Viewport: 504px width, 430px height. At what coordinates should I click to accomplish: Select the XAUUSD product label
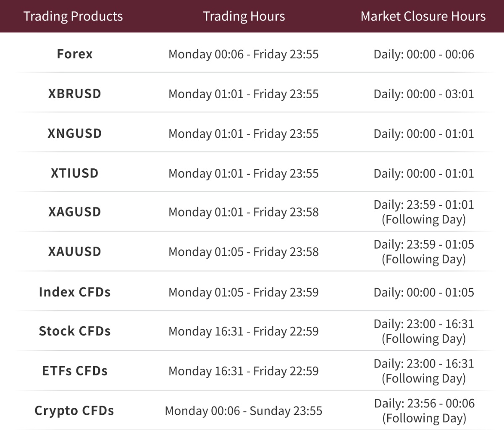[x=75, y=252]
